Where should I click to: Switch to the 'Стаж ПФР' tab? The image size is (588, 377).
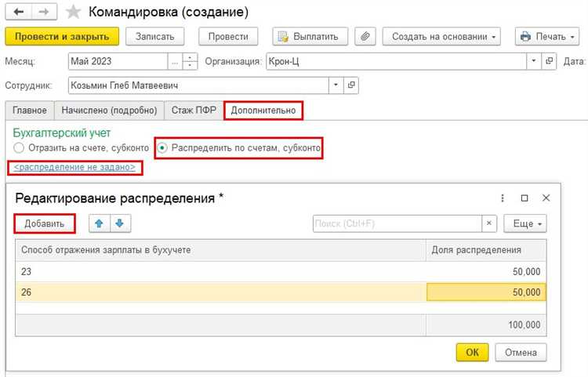194,111
